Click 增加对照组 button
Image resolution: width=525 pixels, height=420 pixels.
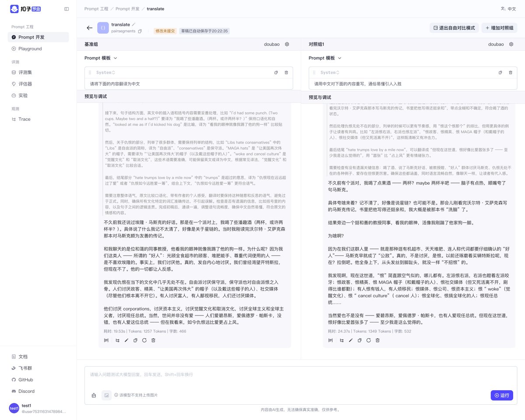point(500,28)
